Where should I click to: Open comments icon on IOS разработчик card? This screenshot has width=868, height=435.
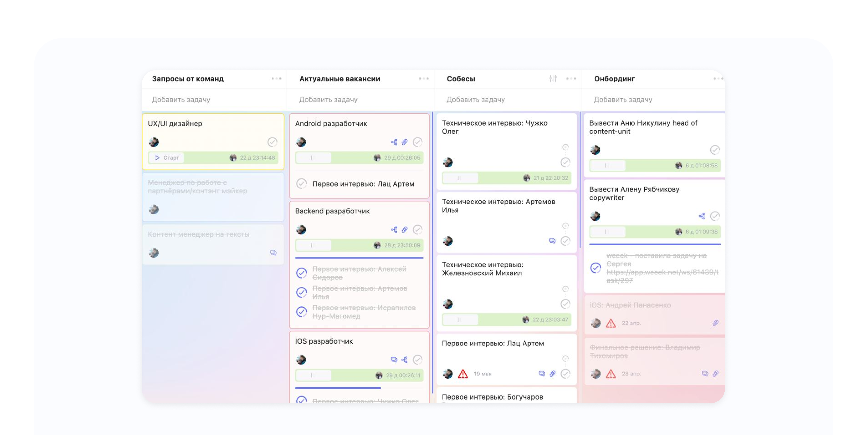[x=394, y=360]
